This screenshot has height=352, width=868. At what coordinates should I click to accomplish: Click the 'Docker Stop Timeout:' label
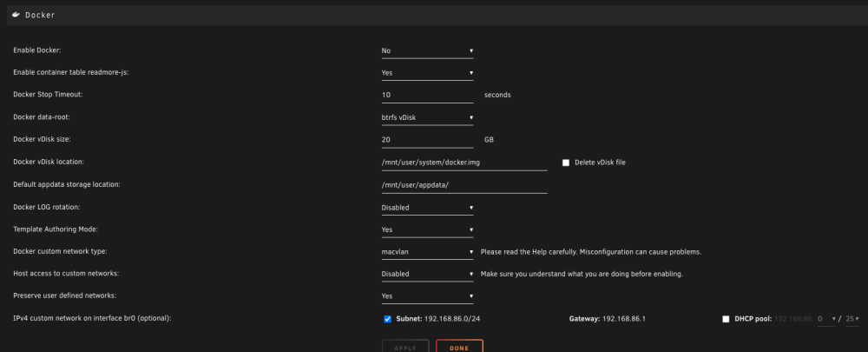coord(48,95)
